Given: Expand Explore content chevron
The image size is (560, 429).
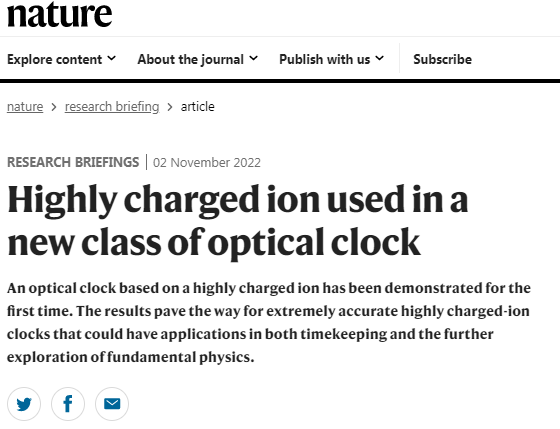Looking at the screenshot, I should click(111, 58).
